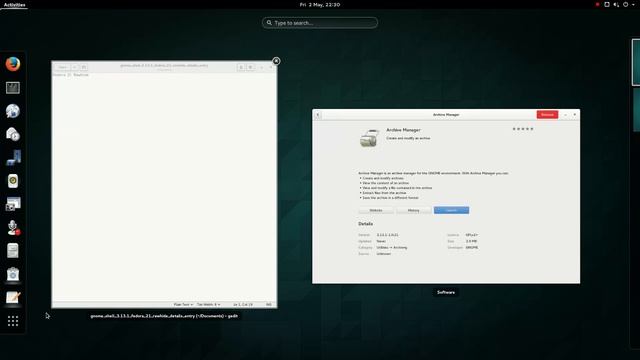Screen dimensions: 640x360
Task: Switch to the top workspace thumbnail
Action: click(636, 62)
